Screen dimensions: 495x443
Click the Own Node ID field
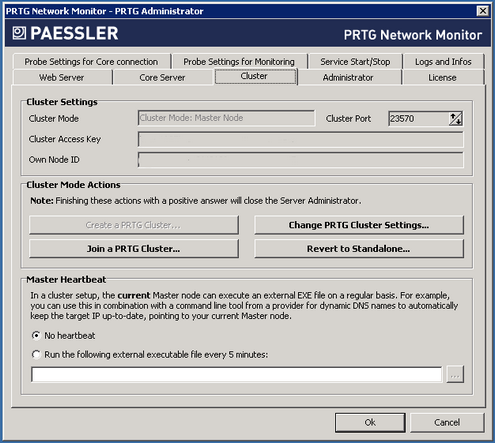pyautogui.click(x=301, y=160)
